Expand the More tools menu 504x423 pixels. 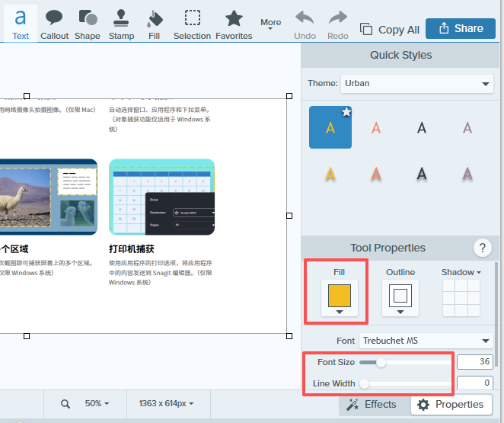(x=270, y=24)
